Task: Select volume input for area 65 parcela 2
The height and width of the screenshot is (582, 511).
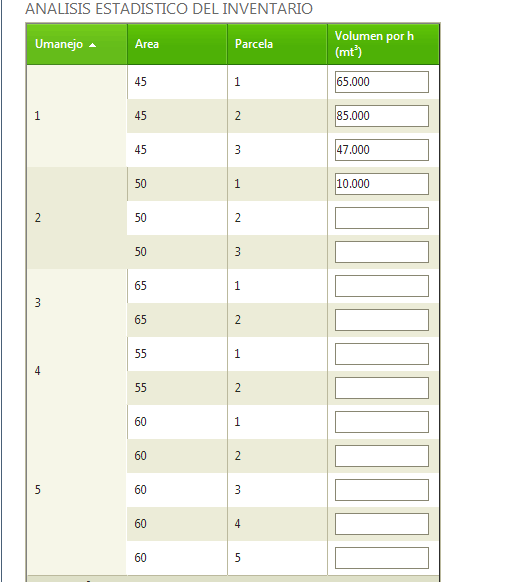Action: click(381, 320)
